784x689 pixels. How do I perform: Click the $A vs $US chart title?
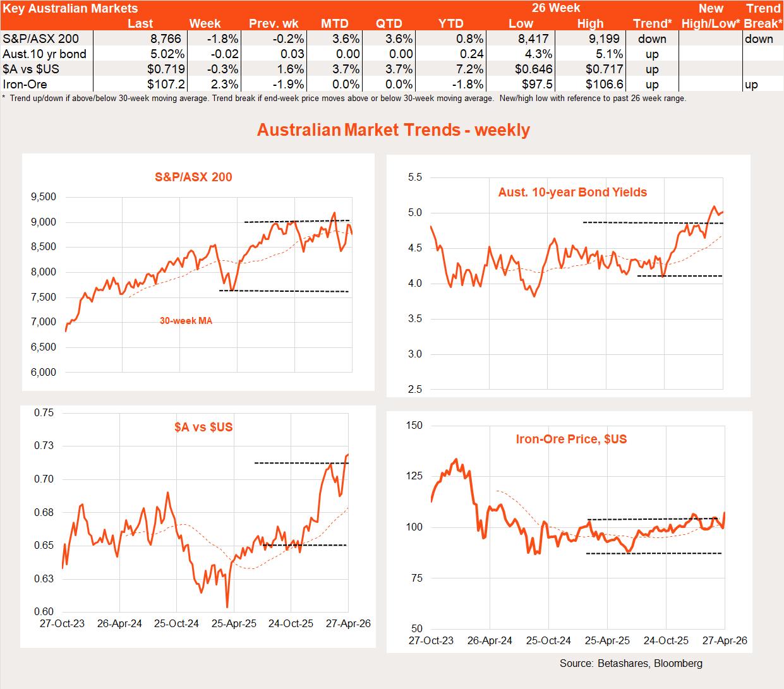coord(203,427)
